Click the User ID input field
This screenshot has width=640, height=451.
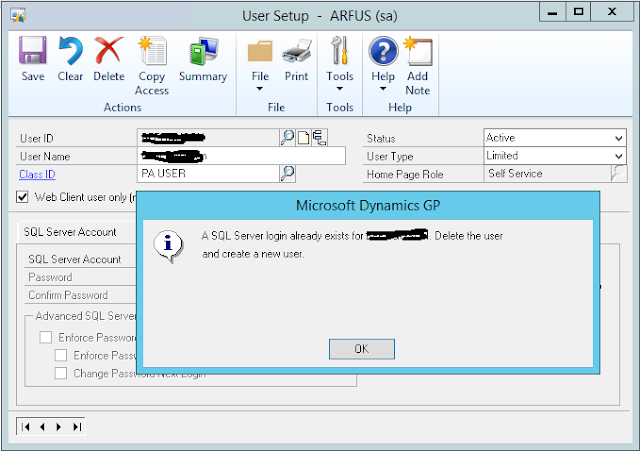208,138
